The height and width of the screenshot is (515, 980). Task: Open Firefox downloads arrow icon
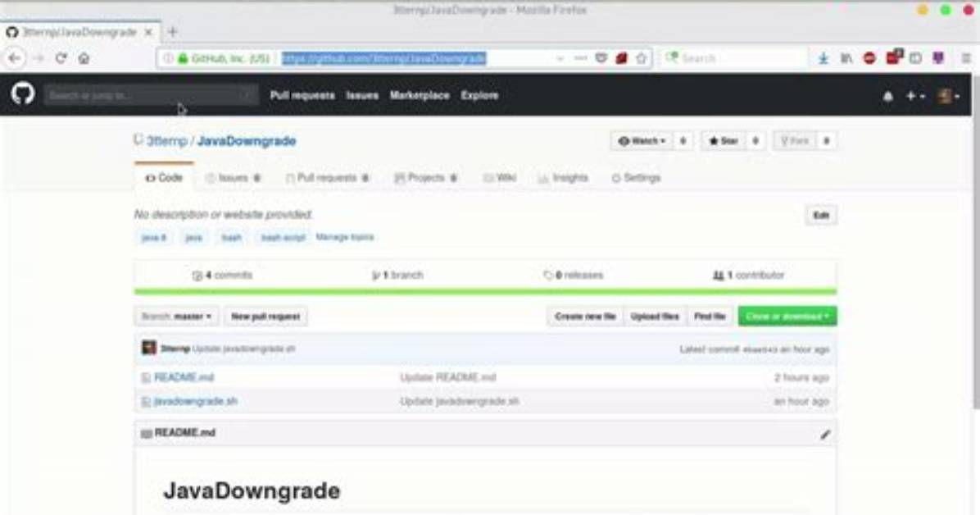[x=823, y=58]
